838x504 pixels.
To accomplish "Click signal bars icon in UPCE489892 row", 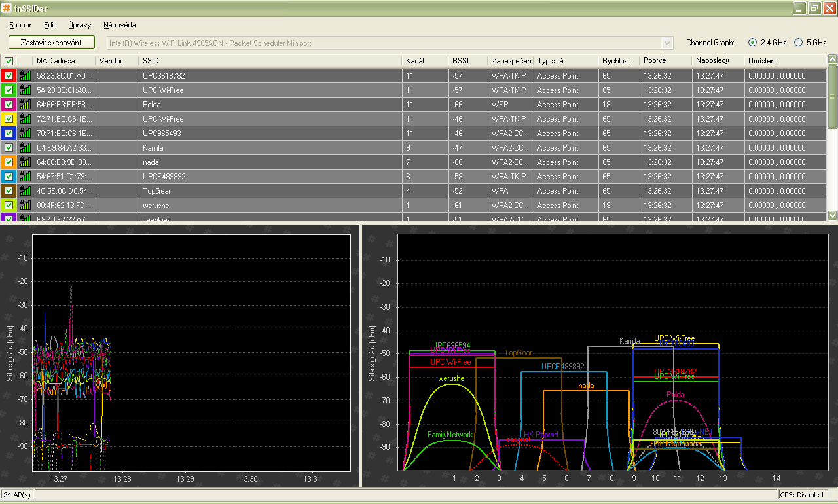I will pyautogui.click(x=26, y=176).
